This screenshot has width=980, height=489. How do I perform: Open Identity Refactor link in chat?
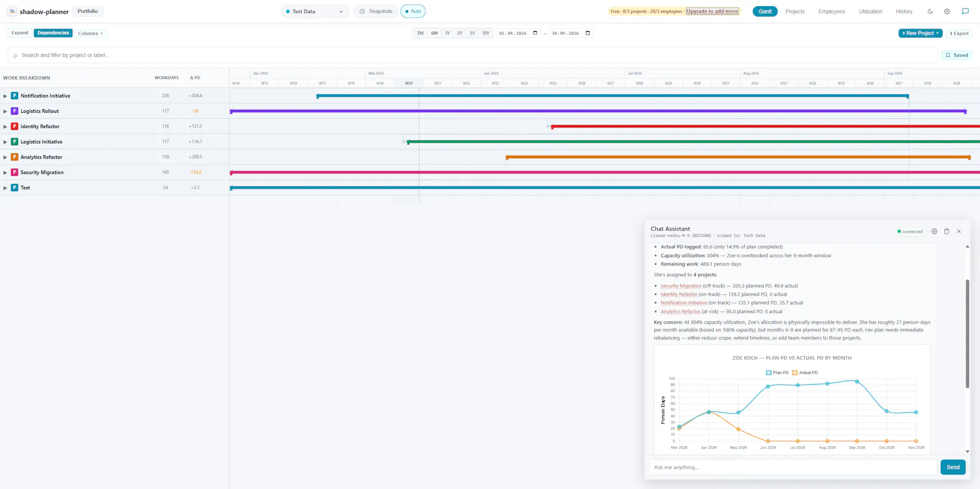[679, 294]
